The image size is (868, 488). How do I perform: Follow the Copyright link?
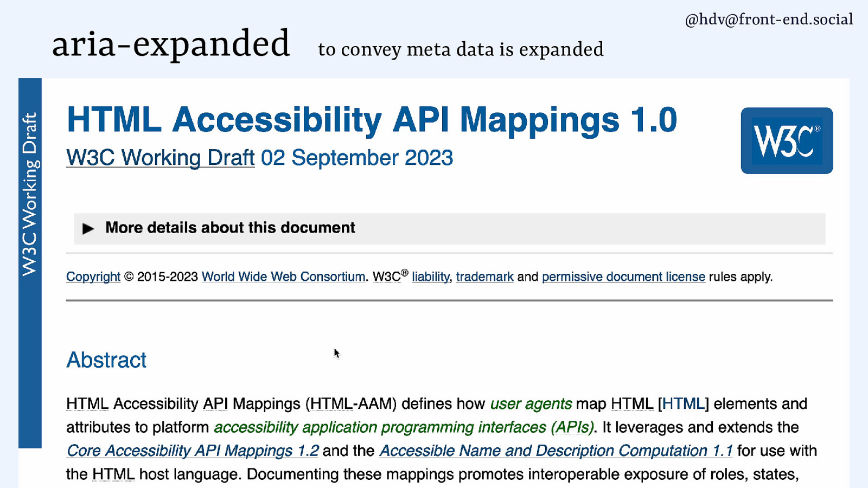pyautogui.click(x=93, y=277)
